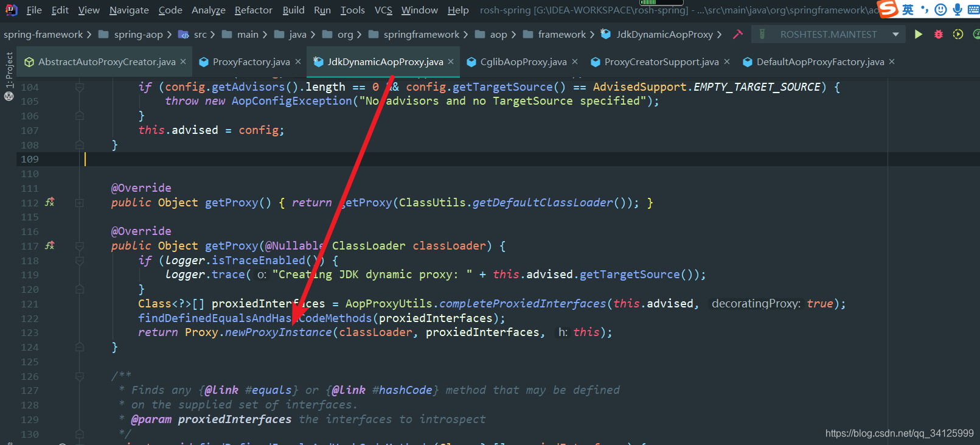Close AbstractAutoProxyCreator.java tab
The height and width of the screenshot is (445, 980).
click(x=184, y=62)
